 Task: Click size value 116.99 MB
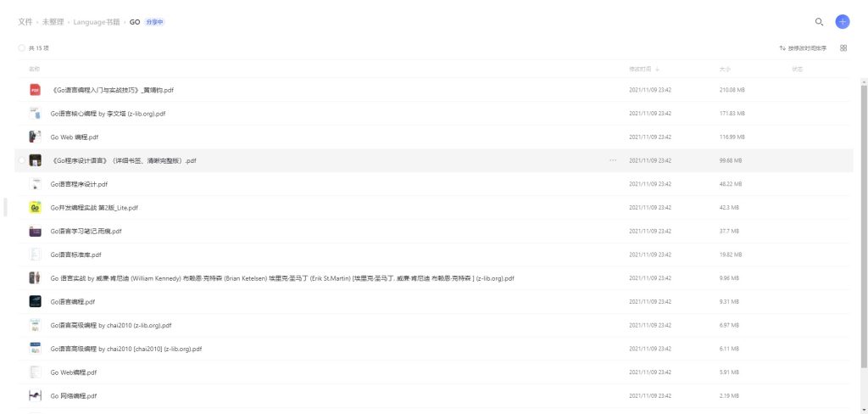(732, 137)
